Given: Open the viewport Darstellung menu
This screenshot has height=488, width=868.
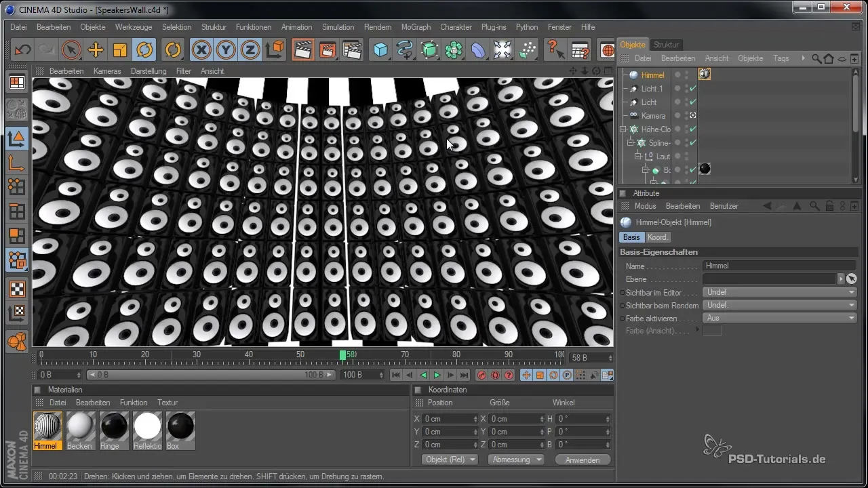Looking at the screenshot, I should tap(149, 71).
